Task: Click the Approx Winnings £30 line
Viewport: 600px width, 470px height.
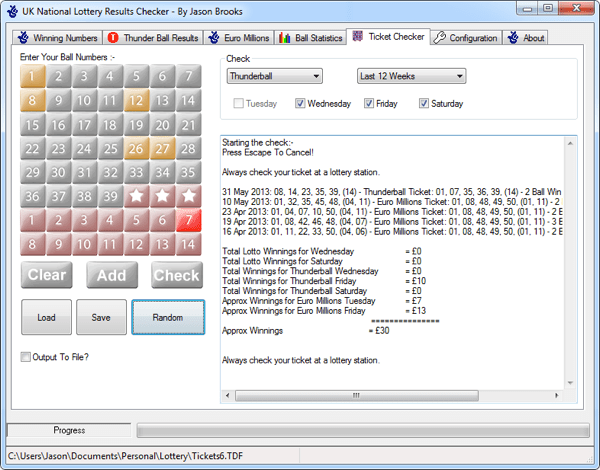Action: click(x=306, y=330)
